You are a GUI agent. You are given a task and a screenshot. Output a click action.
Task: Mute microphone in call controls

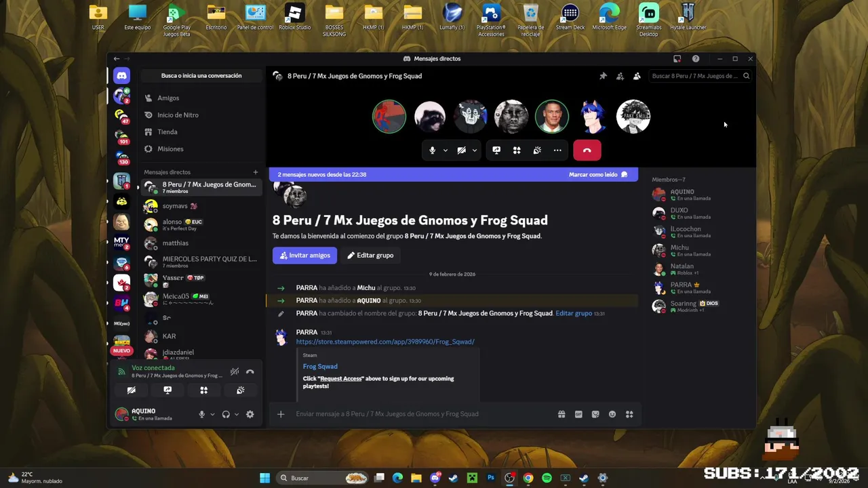pyautogui.click(x=432, y=150)
